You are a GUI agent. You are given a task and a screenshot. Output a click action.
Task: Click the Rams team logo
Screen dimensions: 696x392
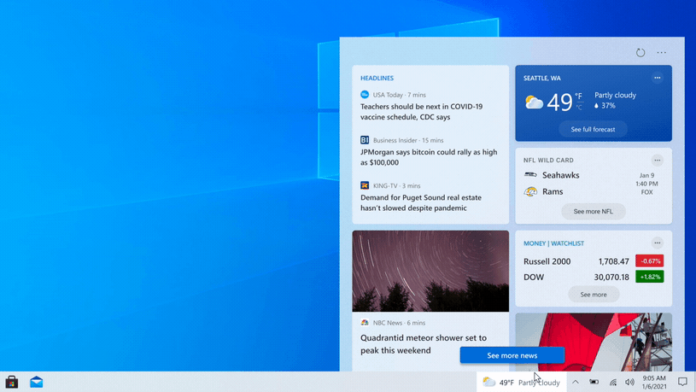(x=530, y=191)
